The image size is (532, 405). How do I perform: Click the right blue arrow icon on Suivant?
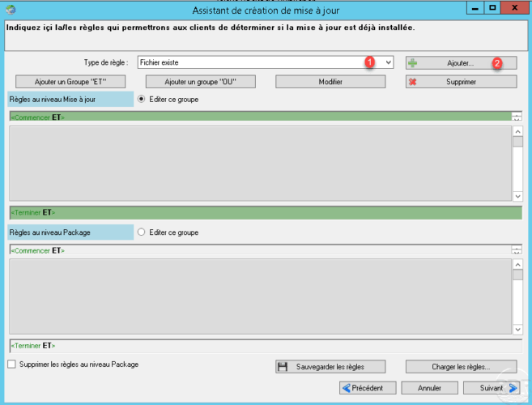[x=513, y=388]
